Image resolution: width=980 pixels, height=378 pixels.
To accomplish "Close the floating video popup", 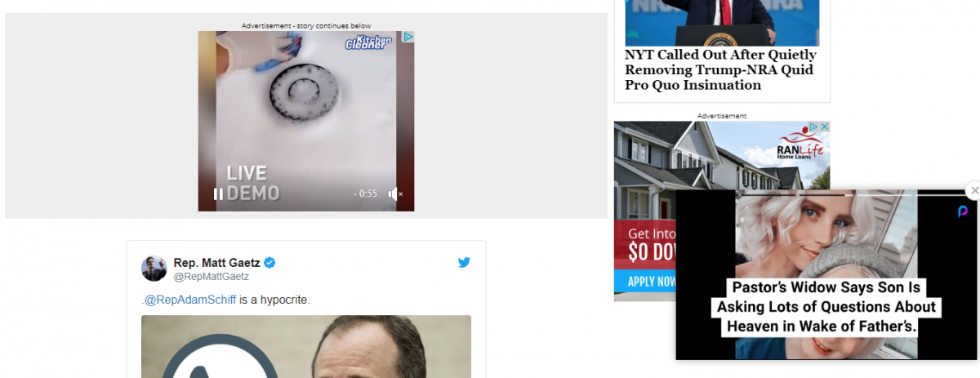I will point(973,190).
